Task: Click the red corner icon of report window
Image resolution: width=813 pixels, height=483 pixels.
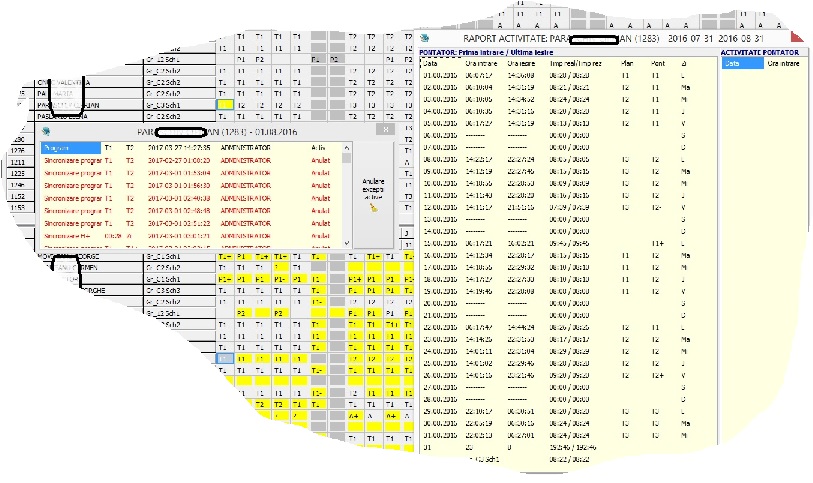Action: (796, 37)
